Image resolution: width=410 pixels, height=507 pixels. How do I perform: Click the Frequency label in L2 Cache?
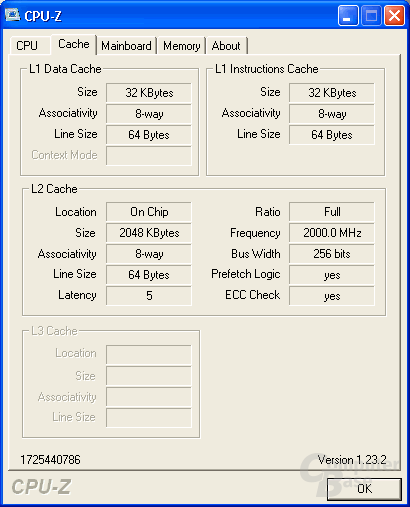(x=255, y=233)
